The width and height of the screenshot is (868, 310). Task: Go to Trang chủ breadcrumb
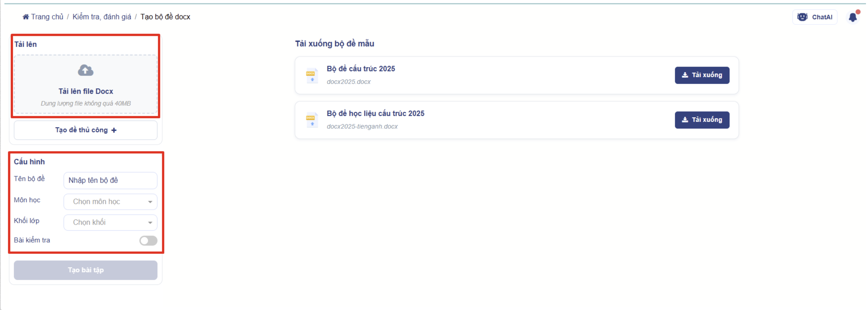coord(47,17)
